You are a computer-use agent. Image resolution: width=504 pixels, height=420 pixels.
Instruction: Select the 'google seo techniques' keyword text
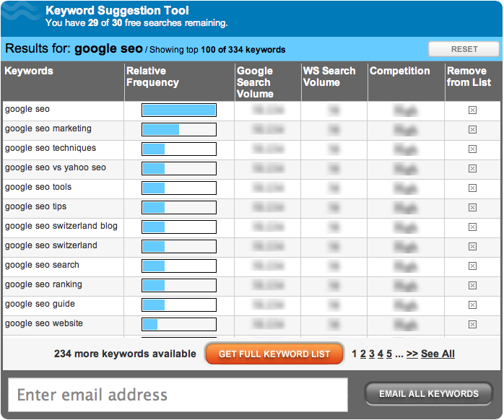51,148
